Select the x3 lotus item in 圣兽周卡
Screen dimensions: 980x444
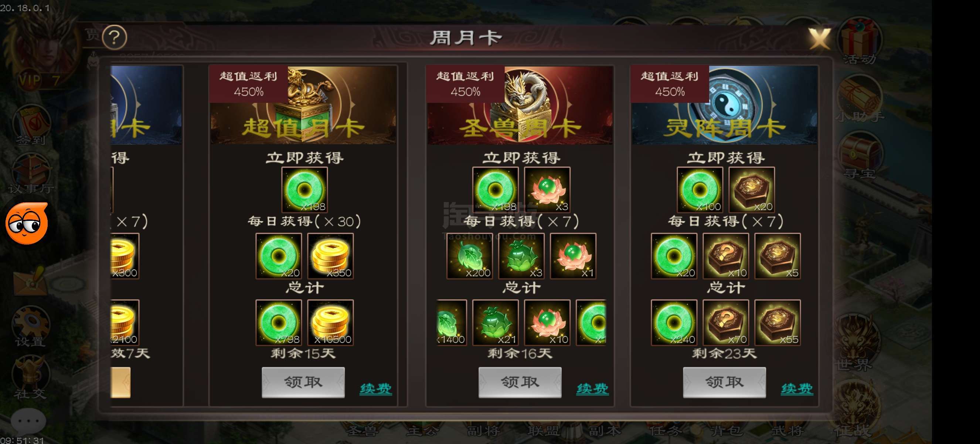point(547,190)
